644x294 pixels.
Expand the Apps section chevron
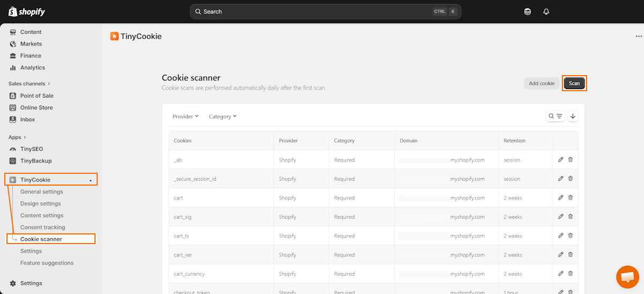(25, 137)
